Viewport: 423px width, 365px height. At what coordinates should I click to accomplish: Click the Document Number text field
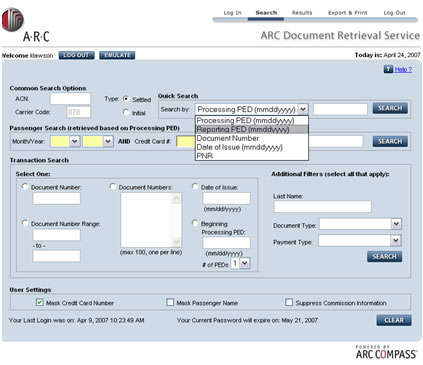point(57,198)
